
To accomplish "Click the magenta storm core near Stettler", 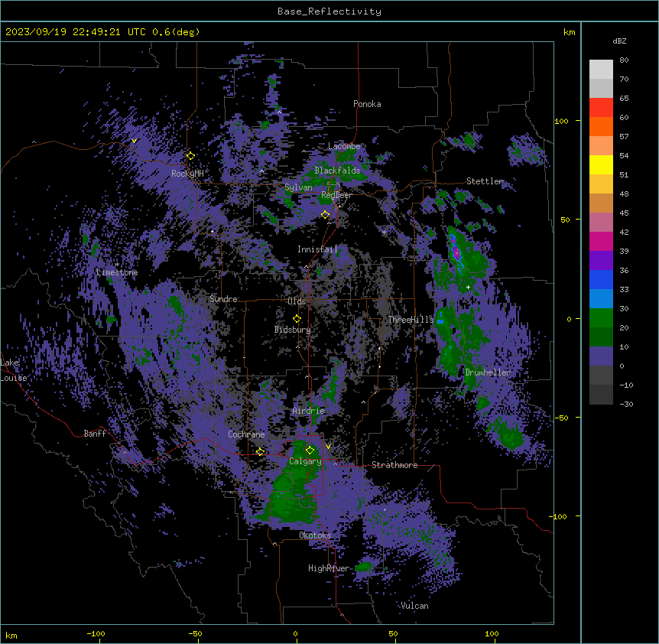I will pyautogui.click(x=456, y=252).
